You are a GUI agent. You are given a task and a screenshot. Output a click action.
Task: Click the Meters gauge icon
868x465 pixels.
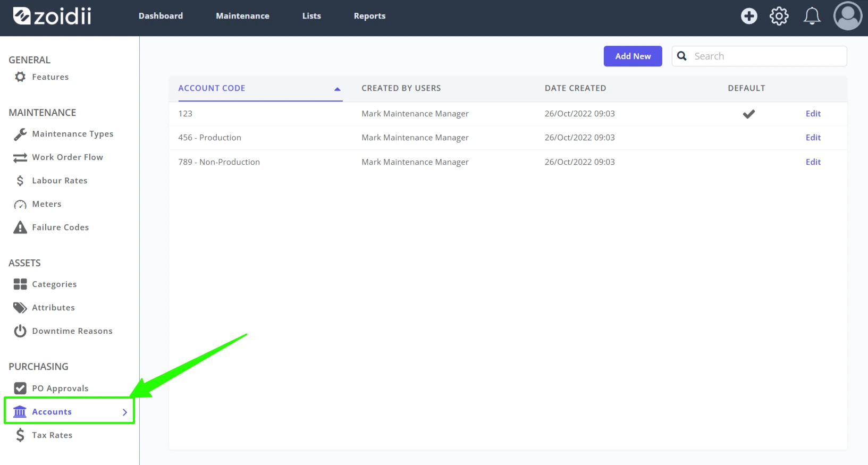[x=20, y=205]
